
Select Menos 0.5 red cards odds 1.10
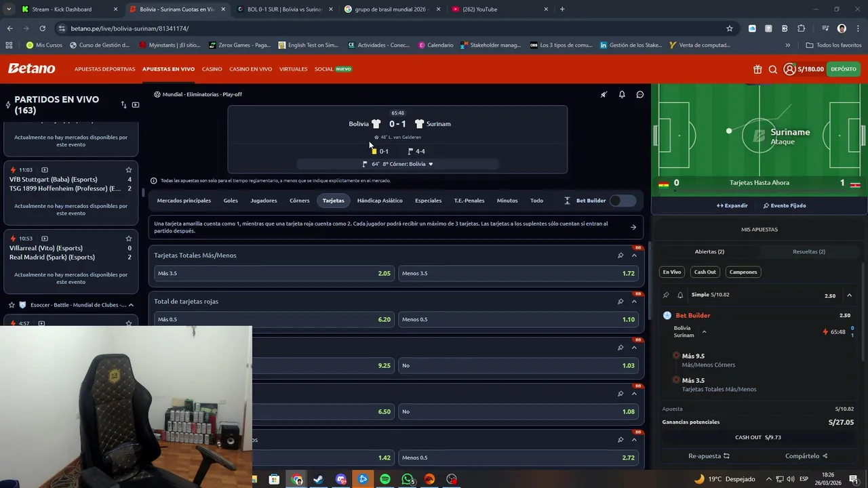[518, 319]
